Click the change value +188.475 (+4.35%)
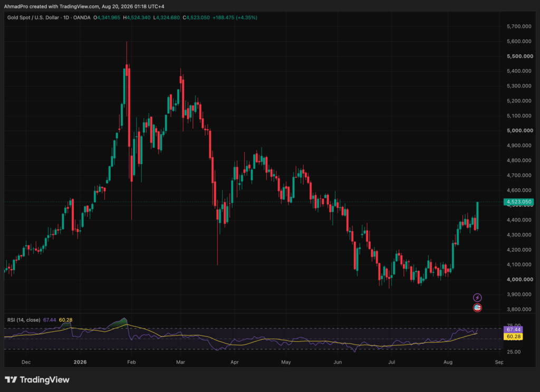The image size is (540, 392). coord(235,17)
